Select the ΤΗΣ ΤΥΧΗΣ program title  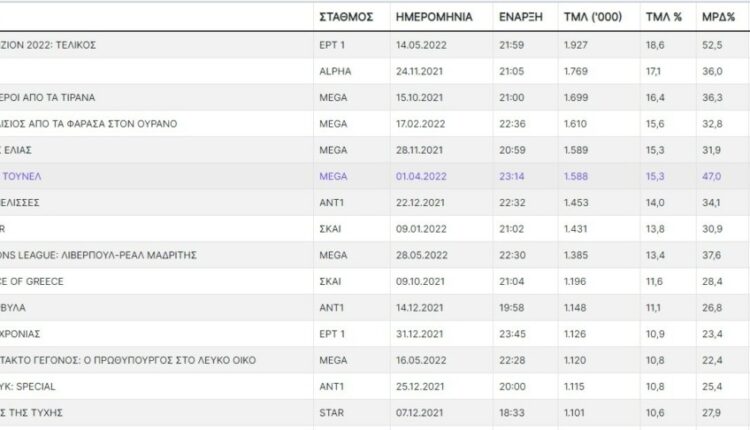(31, 413)
